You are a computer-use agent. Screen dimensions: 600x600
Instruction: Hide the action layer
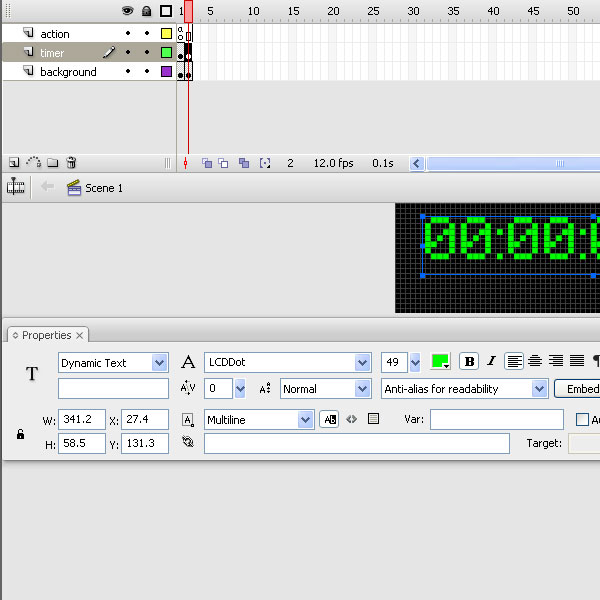point(128,34)
